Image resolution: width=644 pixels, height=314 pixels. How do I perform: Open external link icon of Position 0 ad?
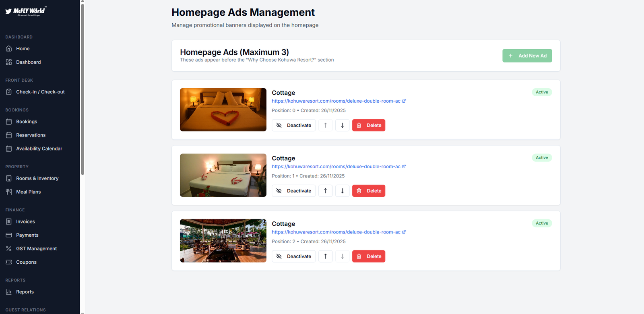click(404, 101)
